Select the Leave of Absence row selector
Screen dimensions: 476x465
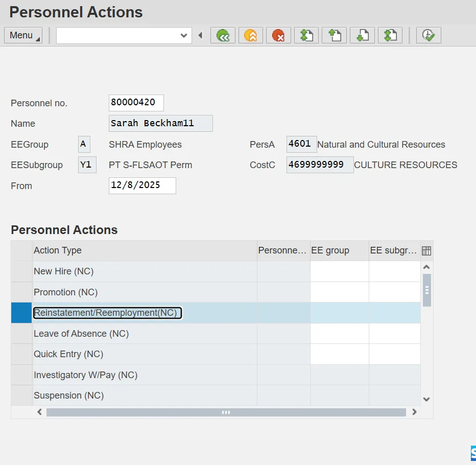[21, 334]
